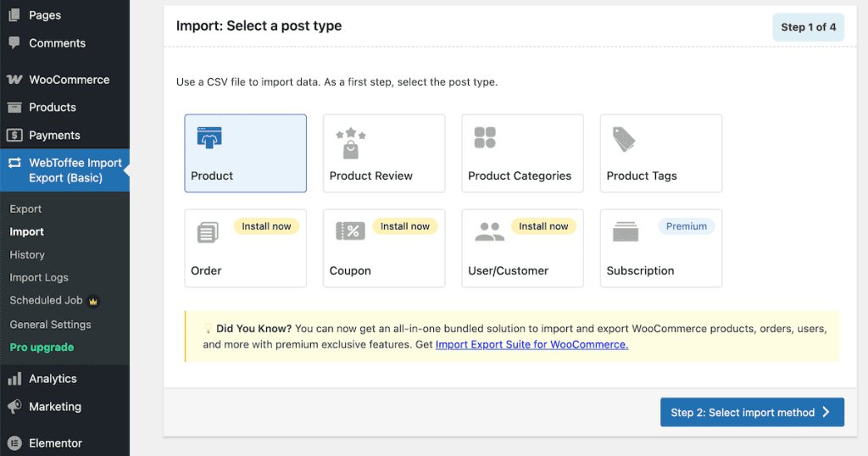The height and width of the screenshot is (456, 868).
Task: Open General Settings submenu
Action: point(50,325)
